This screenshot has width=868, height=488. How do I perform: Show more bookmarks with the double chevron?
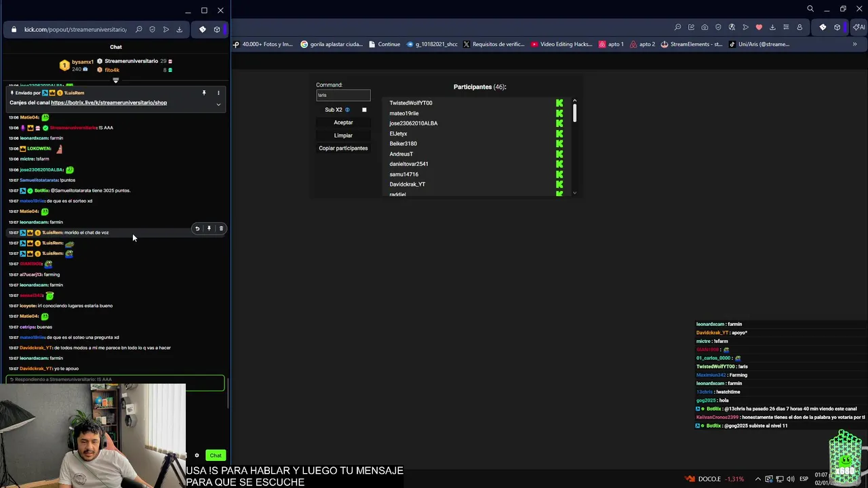(854, 44)
